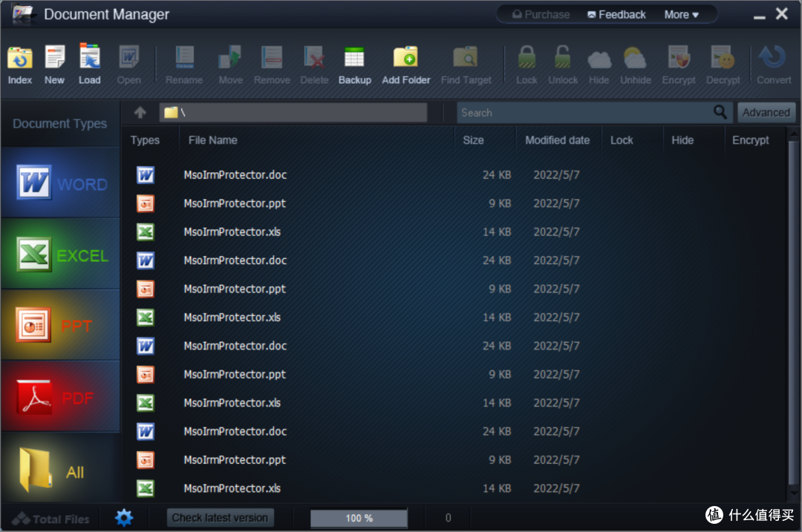
Task: Show PPT documents only
Action: [x=60, y=326]
